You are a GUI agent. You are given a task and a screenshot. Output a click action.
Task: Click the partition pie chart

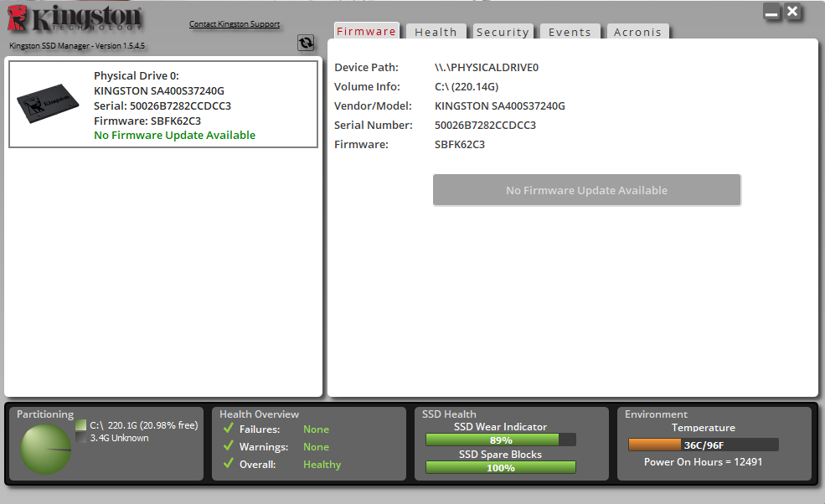point(46,450)
